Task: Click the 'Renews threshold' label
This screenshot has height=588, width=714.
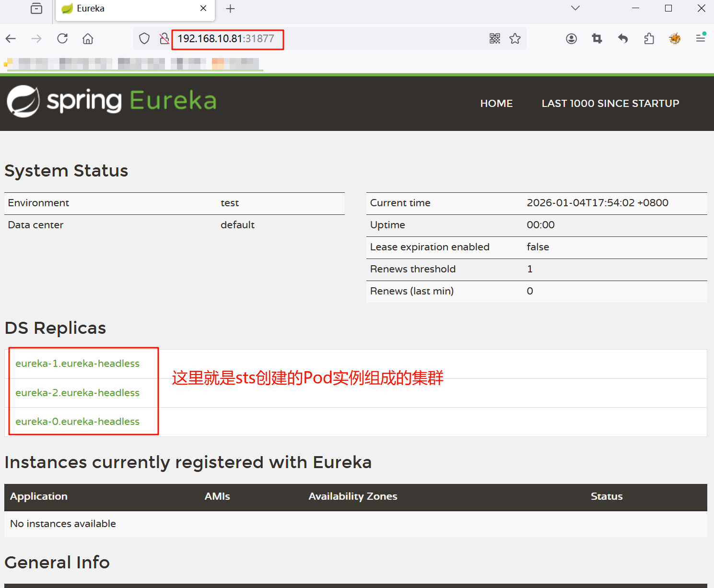Action: 413,269
